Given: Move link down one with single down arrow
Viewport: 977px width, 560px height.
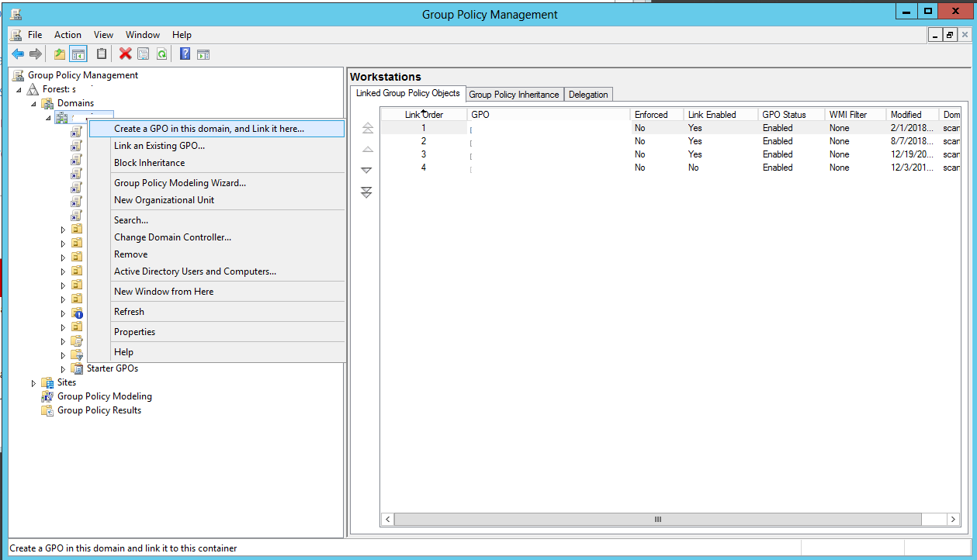Looking at the screenshot, I should pos(367,171).
